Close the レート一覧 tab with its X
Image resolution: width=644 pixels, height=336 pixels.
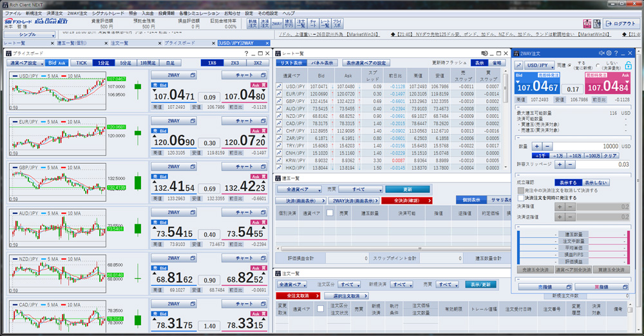pyautogui.click(x=52, y=43)
